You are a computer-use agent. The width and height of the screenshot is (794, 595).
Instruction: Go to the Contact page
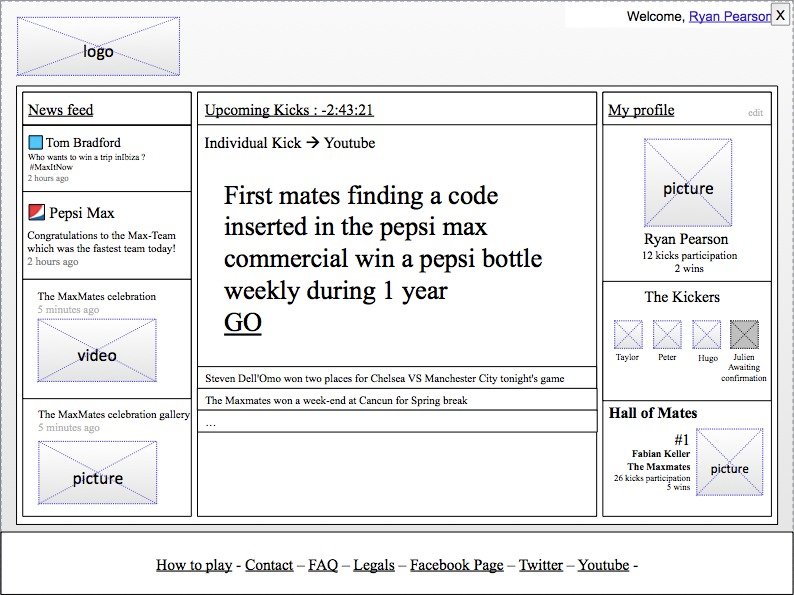pos(269,565)
